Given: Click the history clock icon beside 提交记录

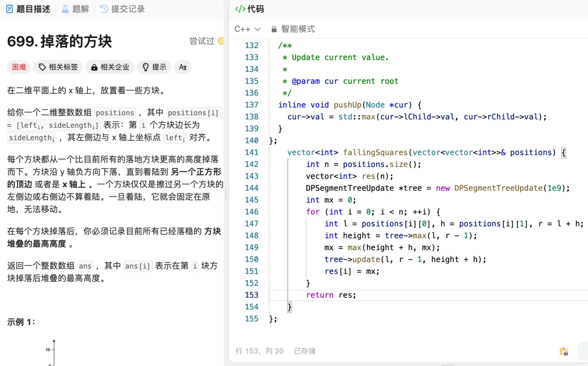Looking at the screenshot, I should pyautogui.click(x=104, y=9).
